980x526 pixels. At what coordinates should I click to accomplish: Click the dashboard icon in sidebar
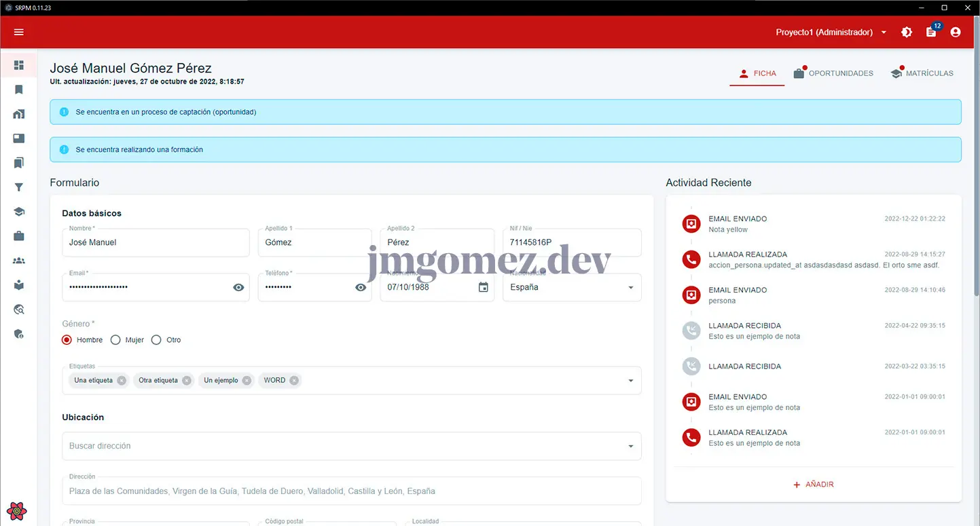pyautogui.click(x=19, y=65)
